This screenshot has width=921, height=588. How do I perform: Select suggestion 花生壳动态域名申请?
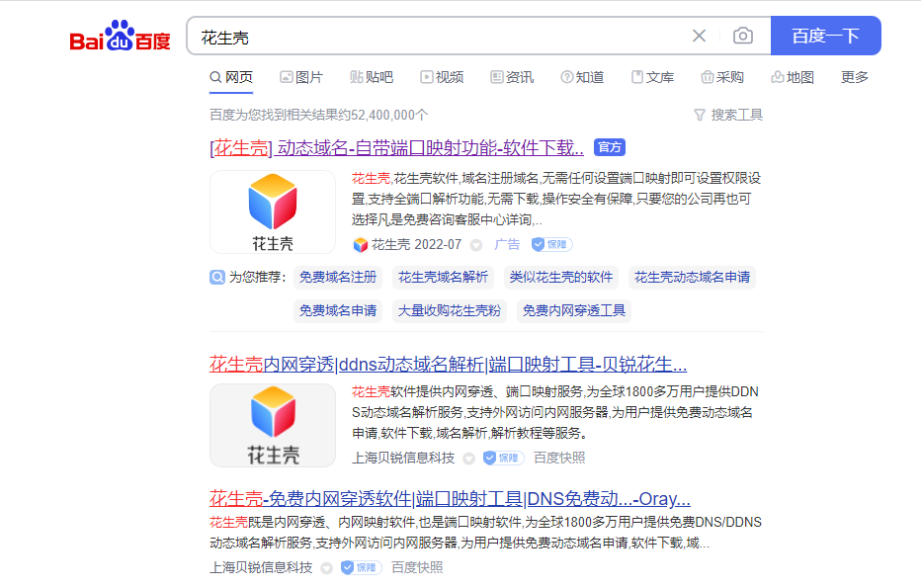[692, 278]
